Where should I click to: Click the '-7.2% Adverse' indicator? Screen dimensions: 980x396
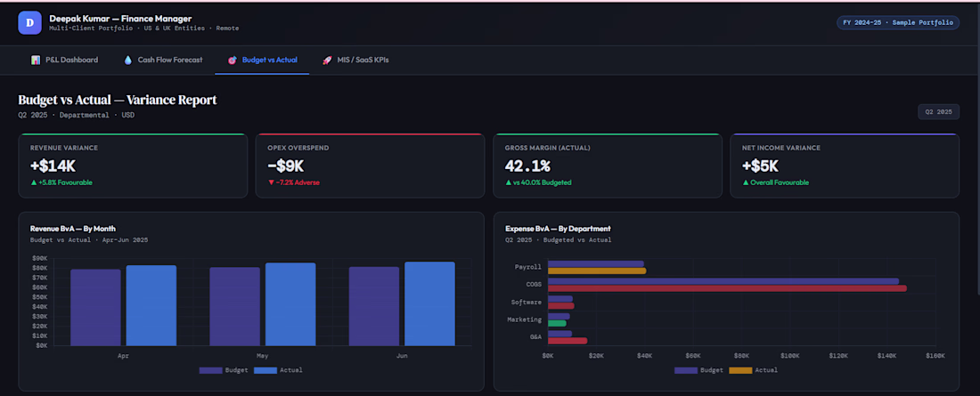coord(294,182)
